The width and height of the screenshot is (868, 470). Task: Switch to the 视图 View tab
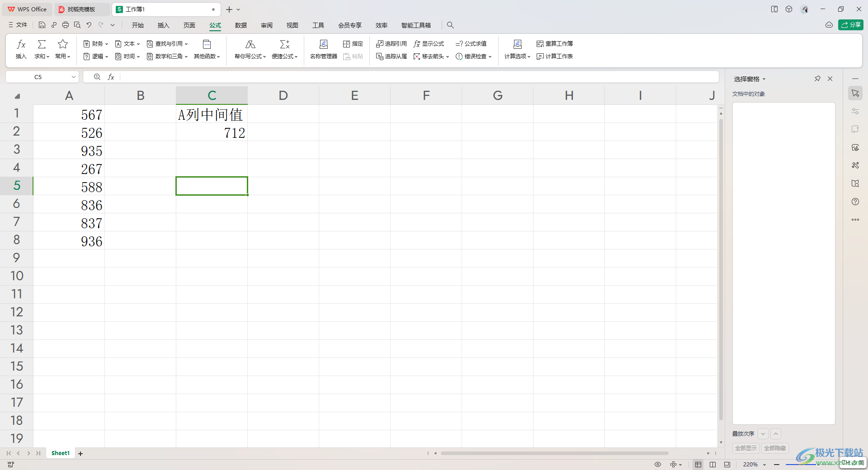(292, 25)
